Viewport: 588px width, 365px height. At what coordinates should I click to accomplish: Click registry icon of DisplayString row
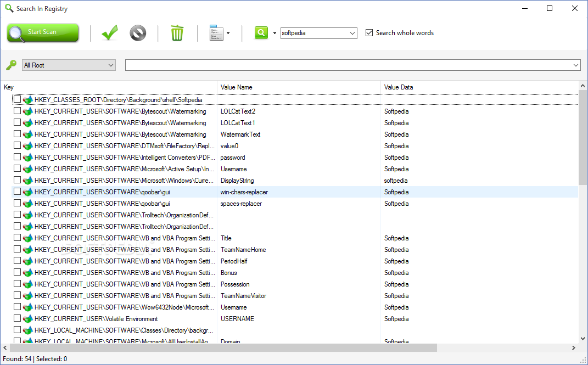28,180
